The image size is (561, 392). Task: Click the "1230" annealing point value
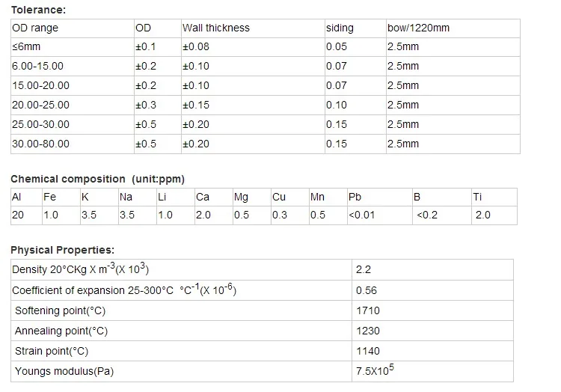pyautogui.click(x=368, y=331)
